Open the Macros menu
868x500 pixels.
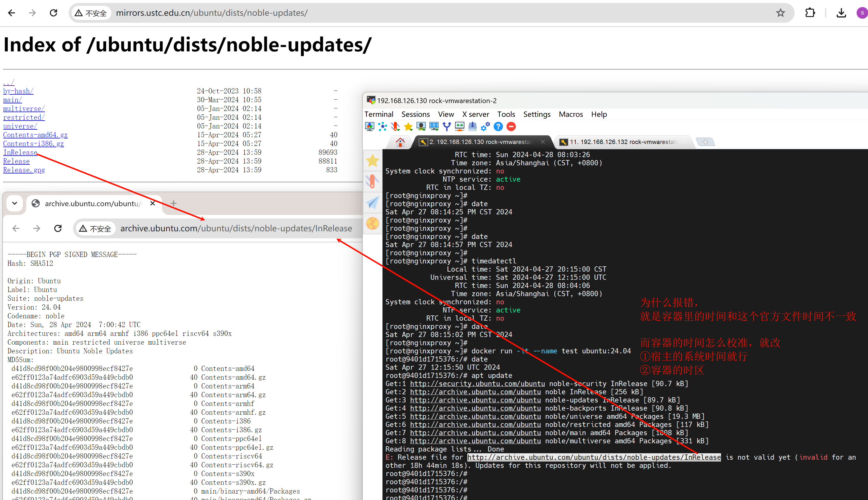tap(570, 114)
